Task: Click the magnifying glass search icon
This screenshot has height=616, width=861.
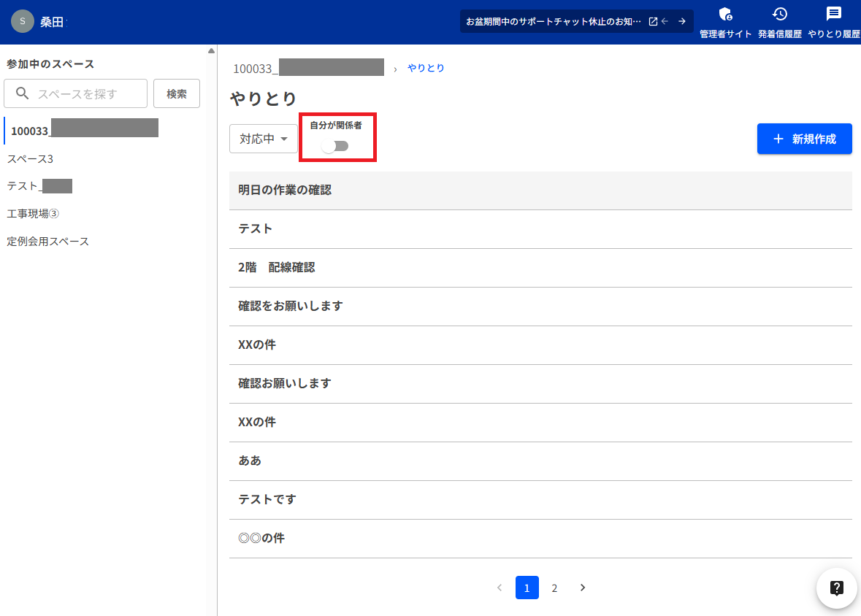Action: (23, 93)
